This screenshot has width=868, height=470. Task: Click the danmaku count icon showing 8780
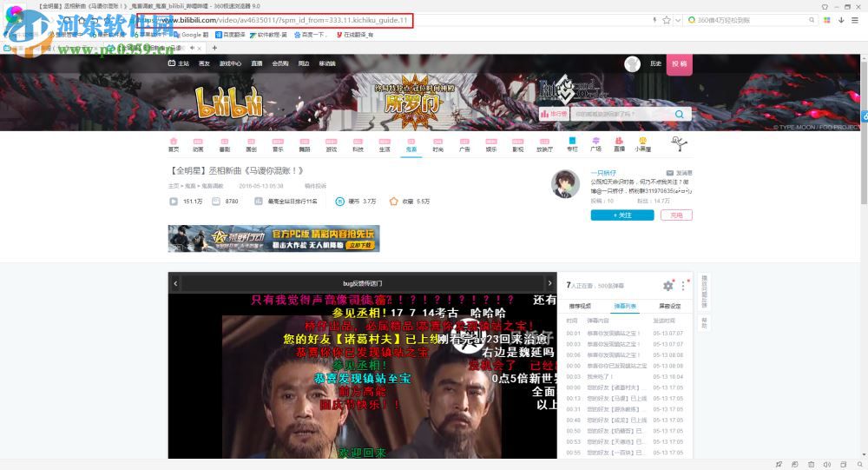coord(216,202)
